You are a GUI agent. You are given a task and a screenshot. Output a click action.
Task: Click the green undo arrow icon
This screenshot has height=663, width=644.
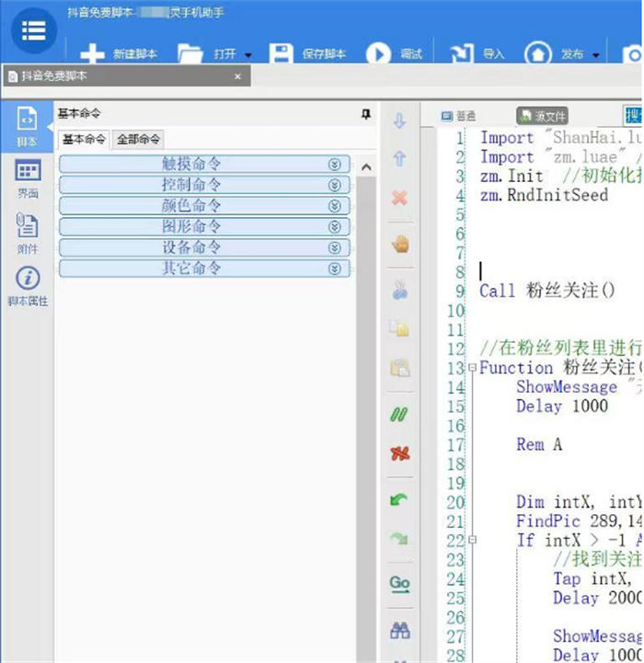[399, 499]
